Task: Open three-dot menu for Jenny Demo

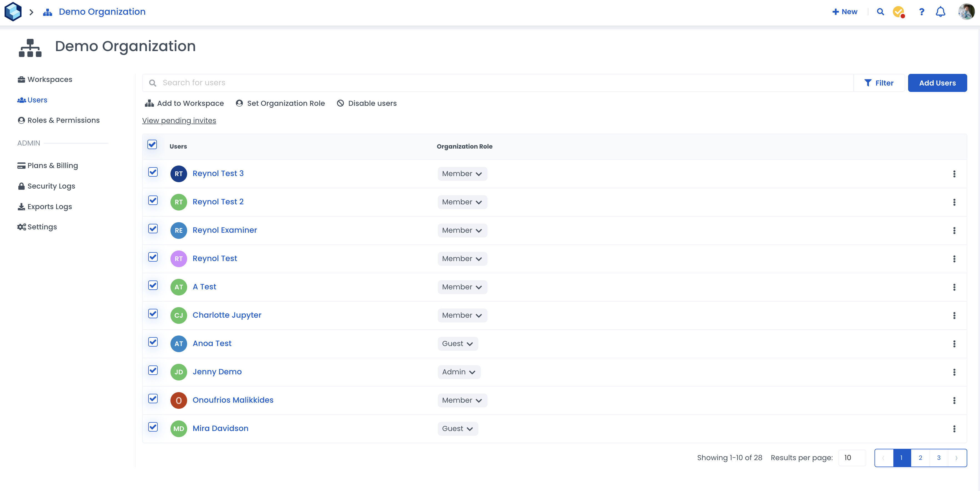Action: point(954,372)
